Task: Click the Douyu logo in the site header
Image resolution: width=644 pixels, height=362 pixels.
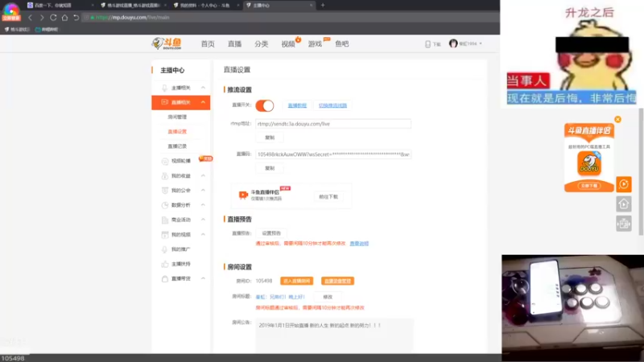Action: pos(167,43)
